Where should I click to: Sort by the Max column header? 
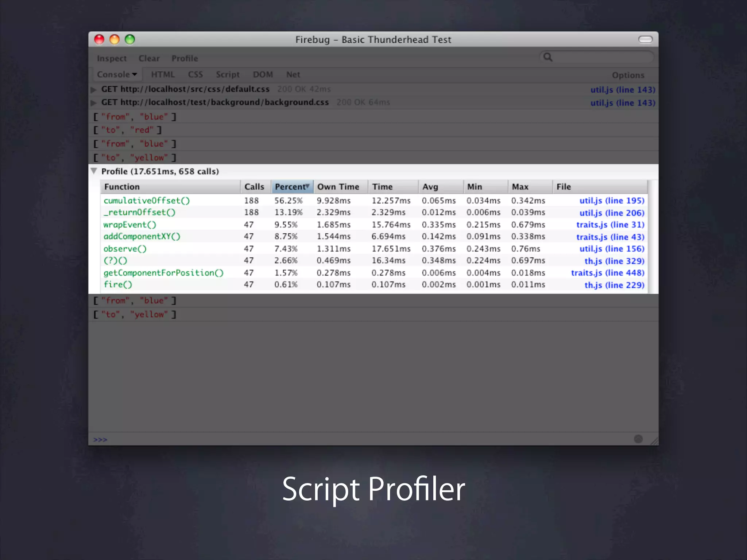point(530,187)
